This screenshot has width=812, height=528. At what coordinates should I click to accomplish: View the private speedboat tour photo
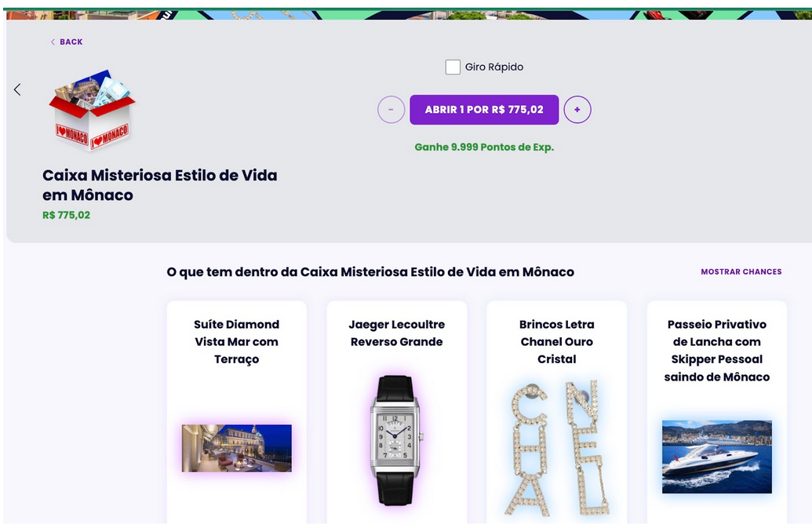(717, 457)
